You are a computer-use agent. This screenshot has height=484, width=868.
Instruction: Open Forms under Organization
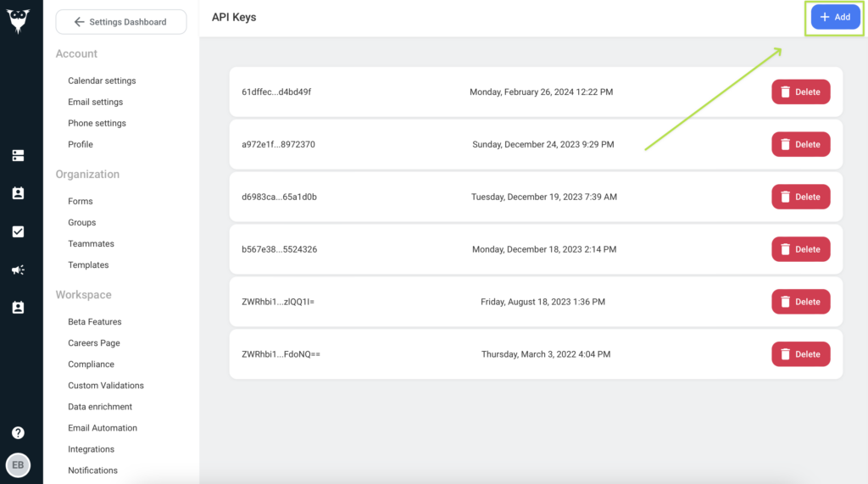(81, 201)
